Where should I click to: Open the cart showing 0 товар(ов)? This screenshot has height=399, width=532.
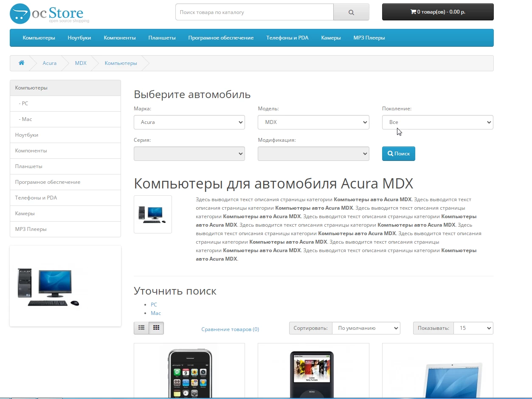click(x=438, y=12)
